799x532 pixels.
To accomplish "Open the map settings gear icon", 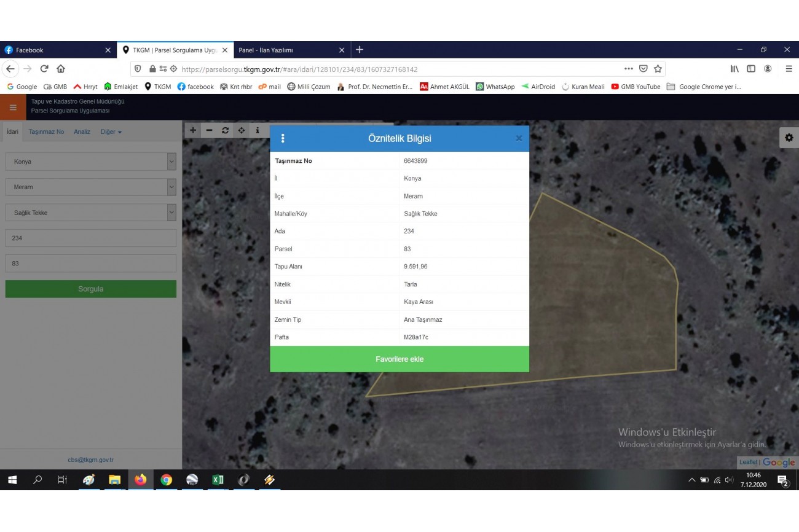I will pos(789,138).
